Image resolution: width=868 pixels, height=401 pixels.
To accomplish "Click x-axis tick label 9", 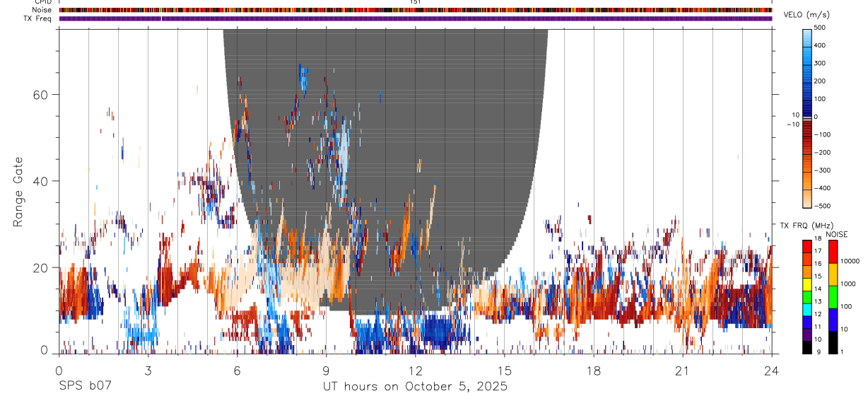I will [326, 371].
